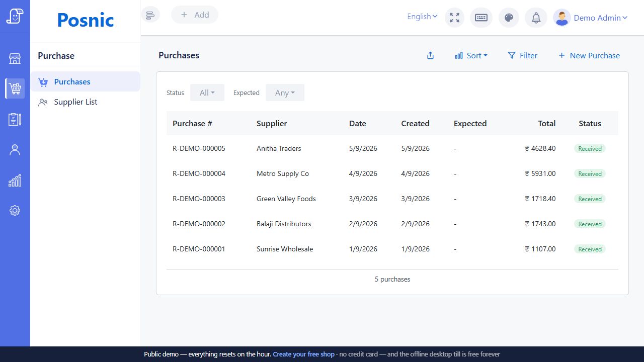Open purchase R-DEMO-000001

199,249
